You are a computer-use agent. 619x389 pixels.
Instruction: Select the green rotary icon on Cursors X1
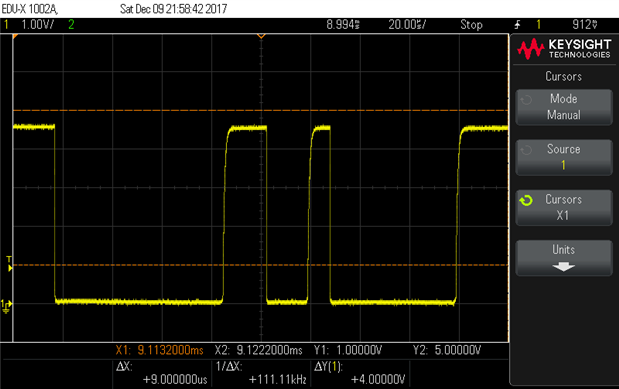(x=526, y=201)
